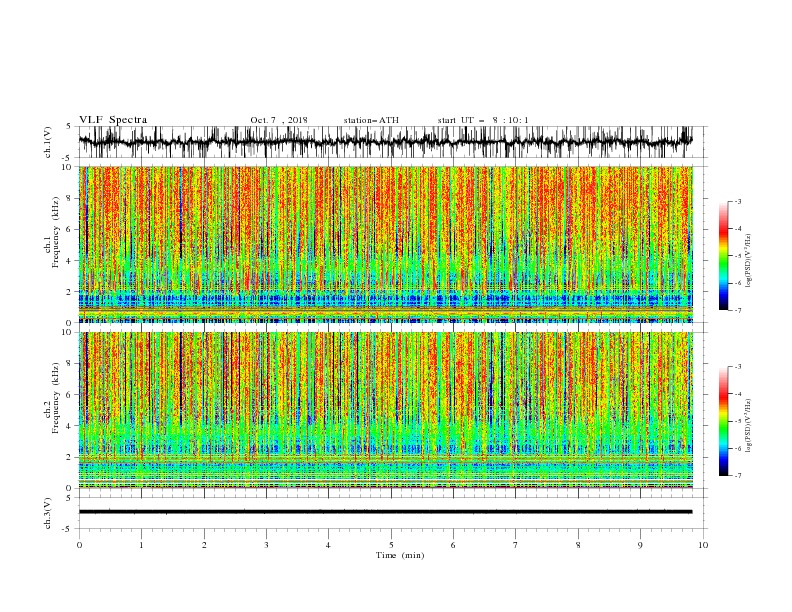
Task: Click the "ch.3(V)" axis label
Action: pyautogui.click(x=48, y=513)
